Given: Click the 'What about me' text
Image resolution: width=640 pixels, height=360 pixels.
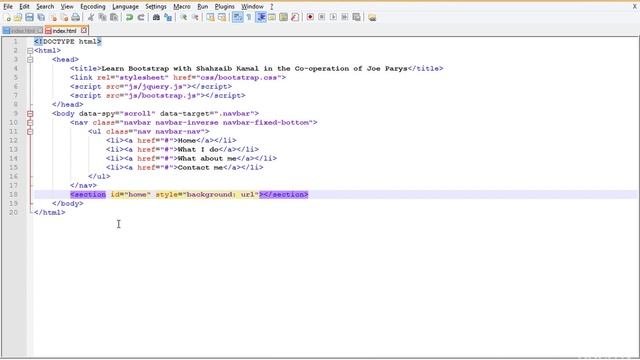Looking at the screenshot, I should [207, 158].
